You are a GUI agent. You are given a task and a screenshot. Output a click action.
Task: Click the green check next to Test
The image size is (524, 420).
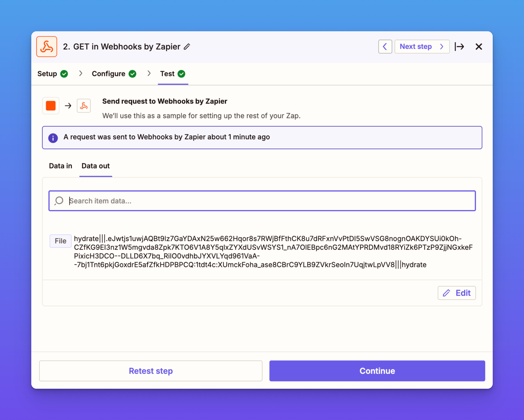[181, 74]
